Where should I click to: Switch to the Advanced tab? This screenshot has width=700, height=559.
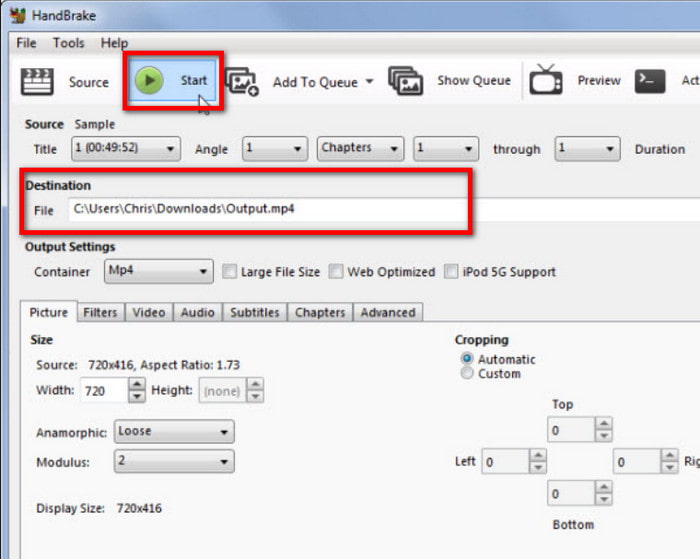coord(388,313)
